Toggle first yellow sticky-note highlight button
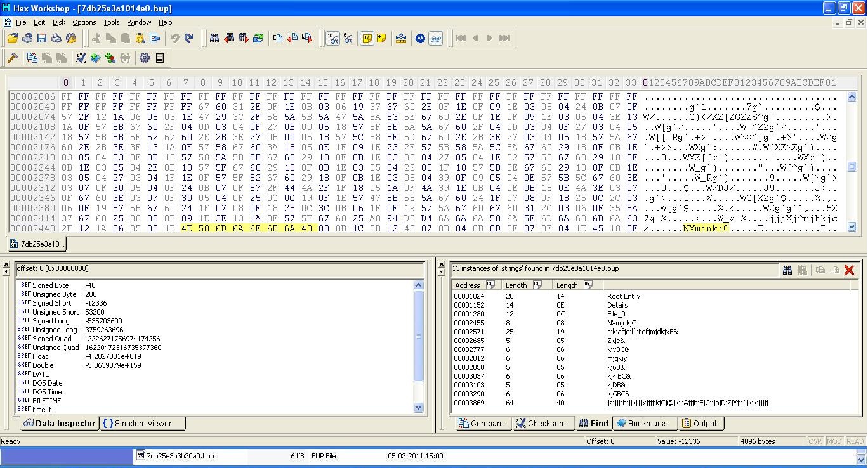868x468 pixels. click(x=367, y=38)
